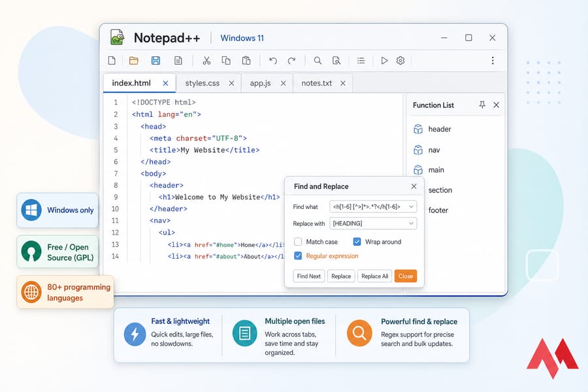Expand the Find what dropdown arrow
Image resolution: width=588 pixels, height=392 pixels.
tap(411, 206)
